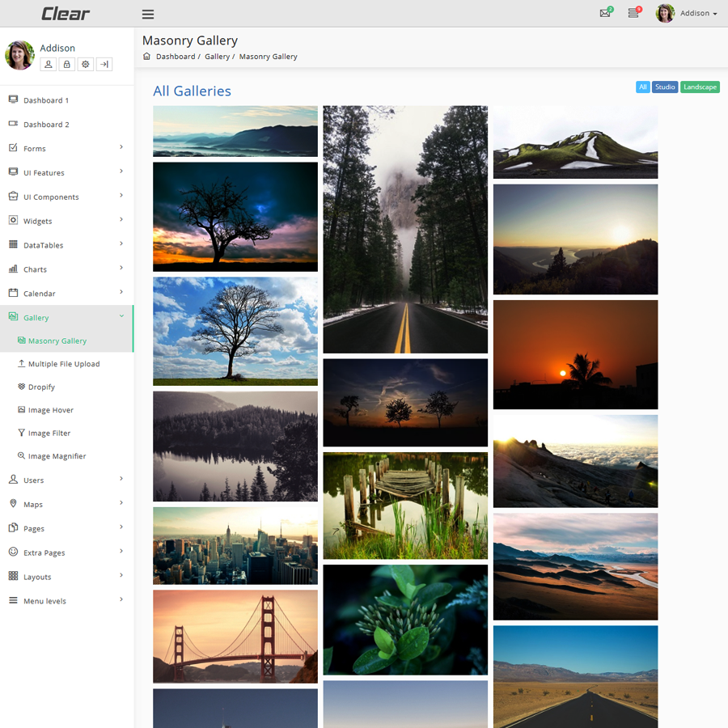Viewport: 728px width, 728px height.
Task: Open the green plant closeup photo
Action: coord(405,620)
